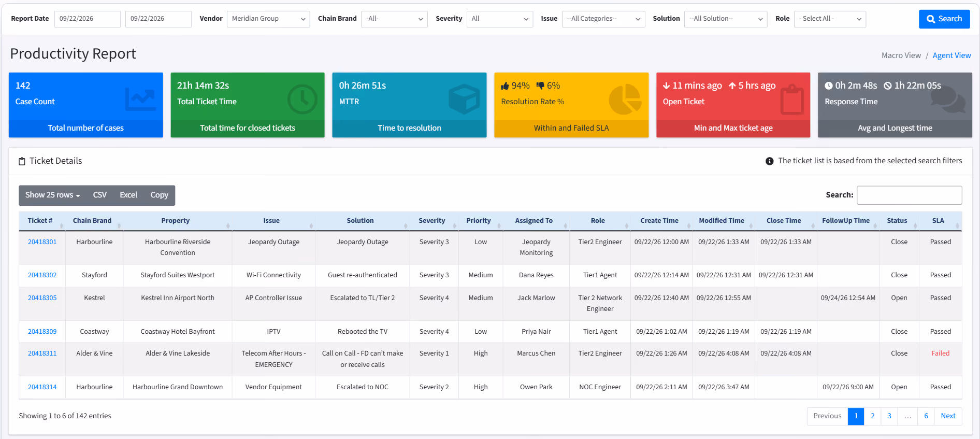The width and height of the screenshot is (980, 439).
Task: Go to page 2 of the ticket list
Action: click(873, 416)
